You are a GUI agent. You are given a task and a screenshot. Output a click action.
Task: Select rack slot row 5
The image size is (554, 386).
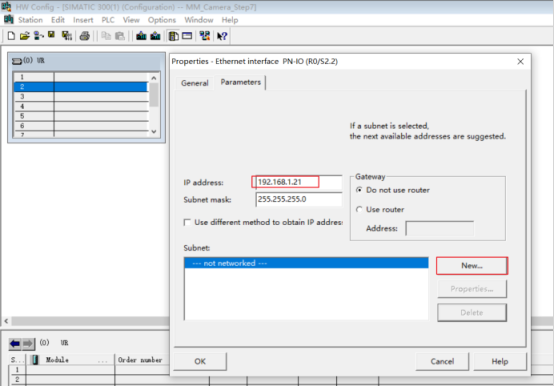(x=81, y=116)
